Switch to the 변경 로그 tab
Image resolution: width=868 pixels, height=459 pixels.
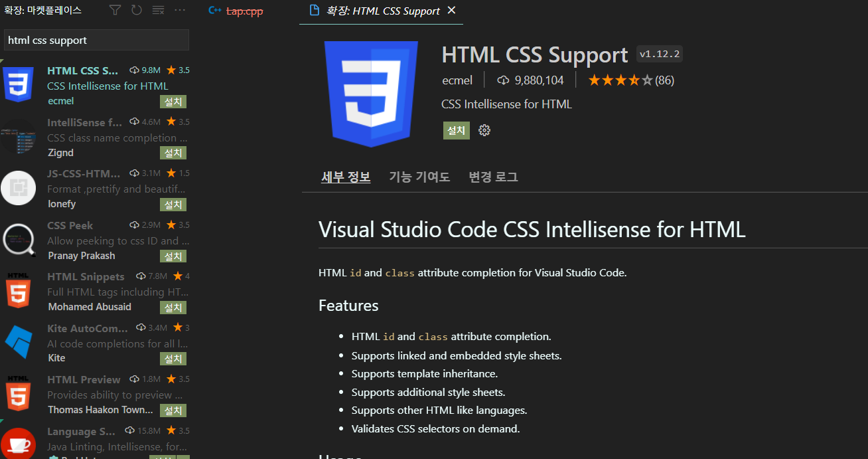[493, 177]
